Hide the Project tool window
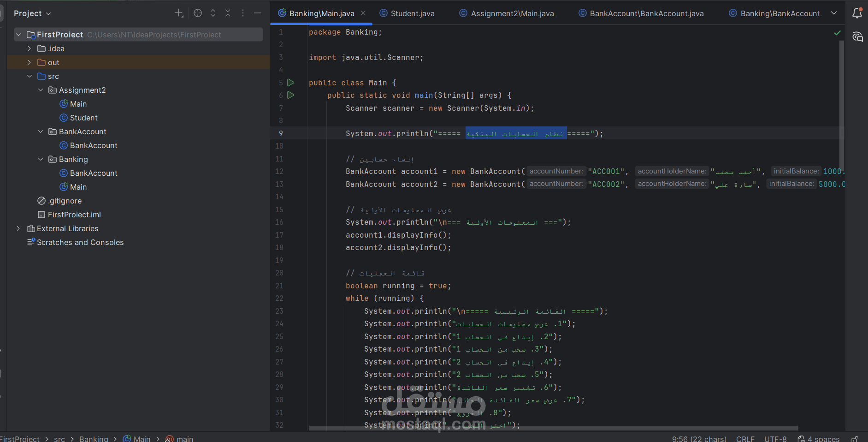Viewport: 868px width, 442px height. tap(258, 13)
